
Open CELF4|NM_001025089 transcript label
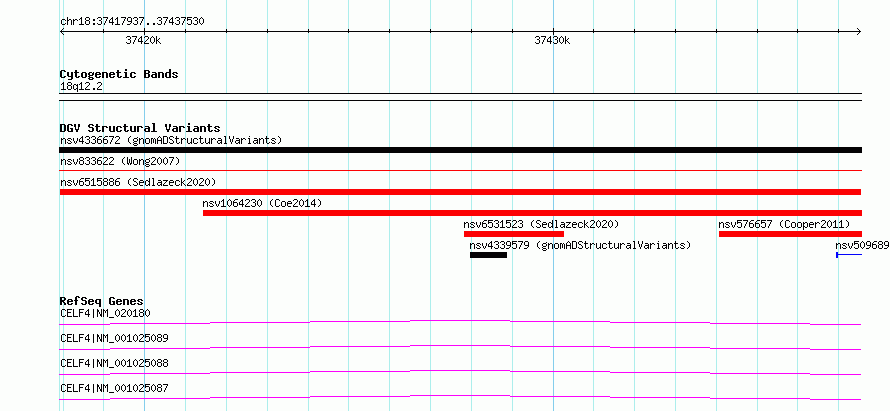pyautogui.click(x=114, y=338)
